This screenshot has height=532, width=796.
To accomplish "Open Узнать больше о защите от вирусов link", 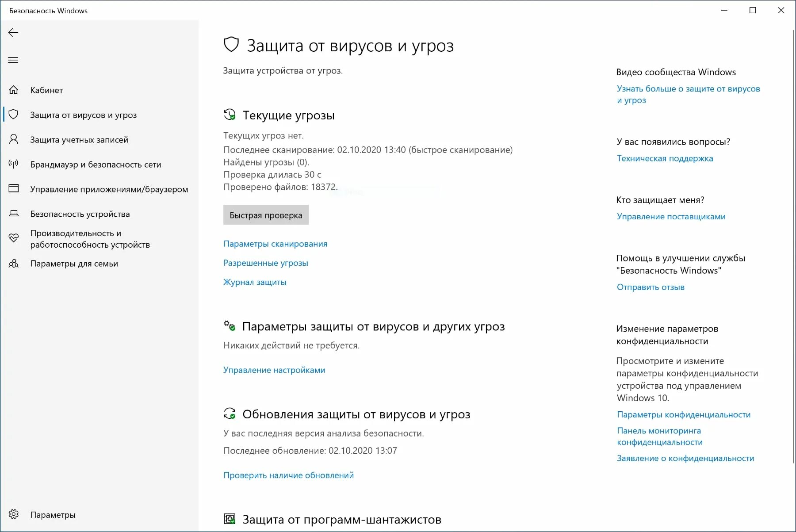I will tap(688, 94).
